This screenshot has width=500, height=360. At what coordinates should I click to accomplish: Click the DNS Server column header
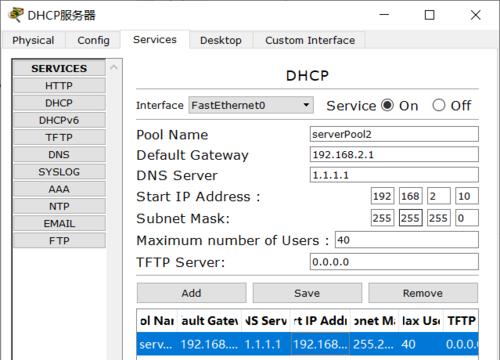(266, 321)
